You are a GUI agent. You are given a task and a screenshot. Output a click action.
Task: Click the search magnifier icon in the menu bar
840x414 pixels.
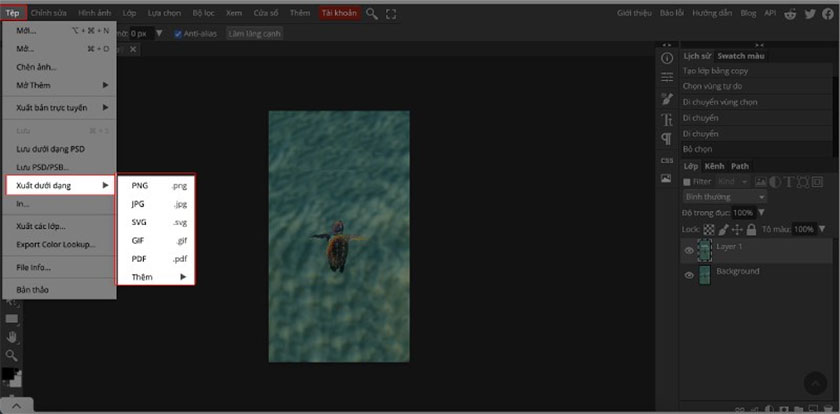[x=372, y=14]
